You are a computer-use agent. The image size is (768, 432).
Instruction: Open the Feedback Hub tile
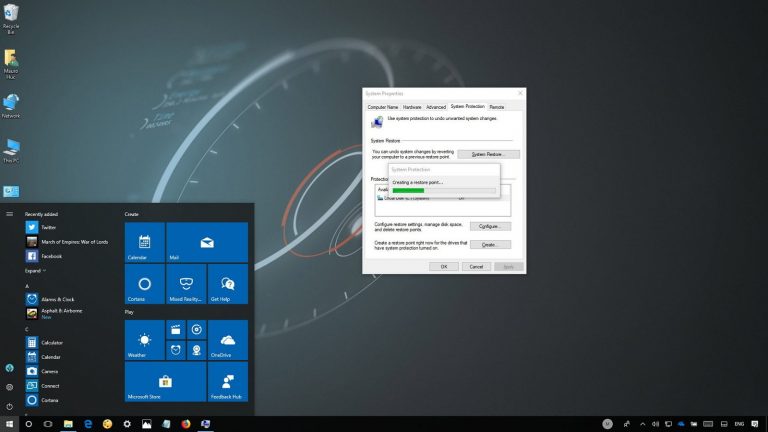[x=228, y=382]
